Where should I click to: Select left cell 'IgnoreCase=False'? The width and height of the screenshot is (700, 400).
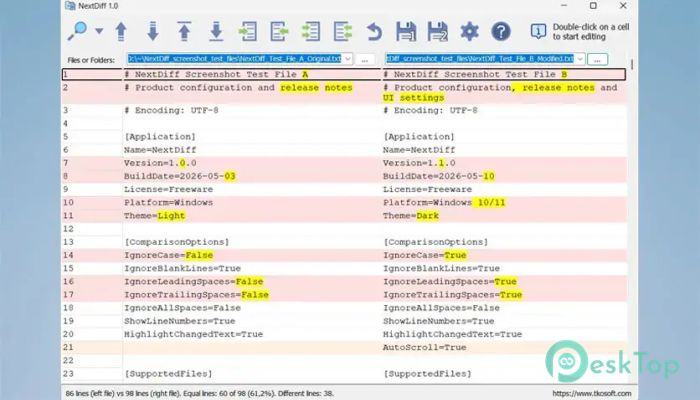tap(251, 255)
